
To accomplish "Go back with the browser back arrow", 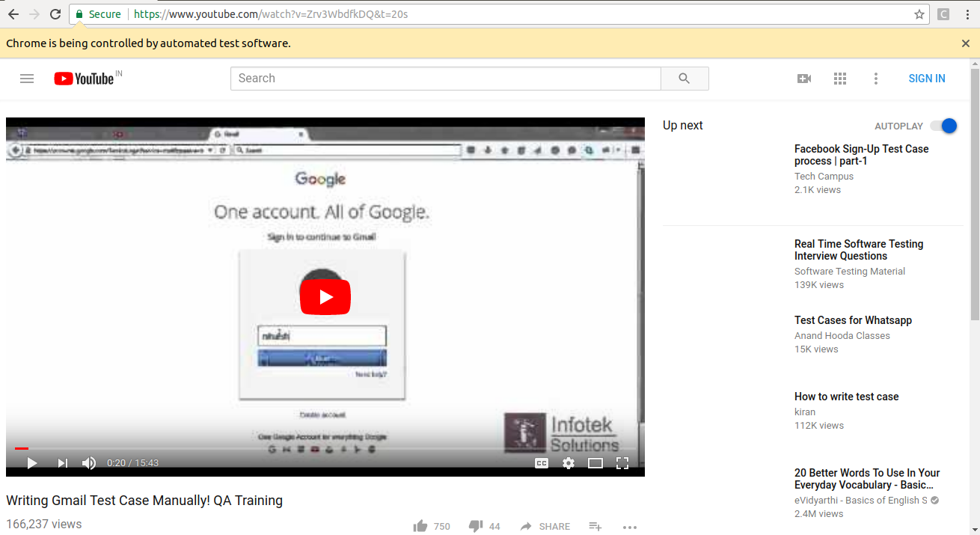I will coord(13,14).
